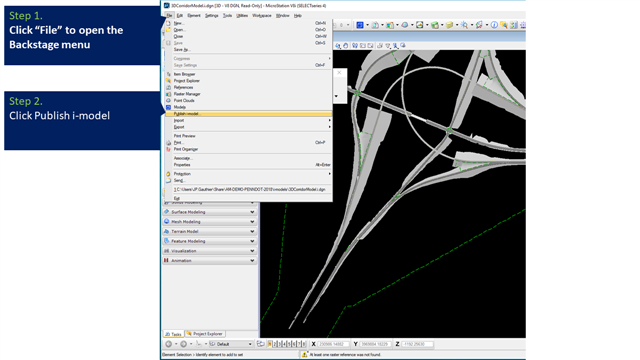Image resolution: width=640 pixels, height=360 pixels.
Task: Toggle view window number 2
Action: (x=276, y=344)
